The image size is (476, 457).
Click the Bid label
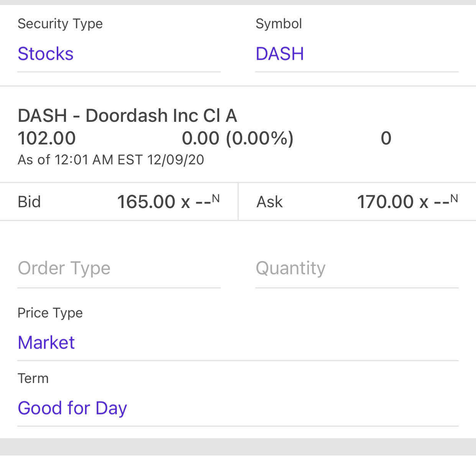coord(29,201)
